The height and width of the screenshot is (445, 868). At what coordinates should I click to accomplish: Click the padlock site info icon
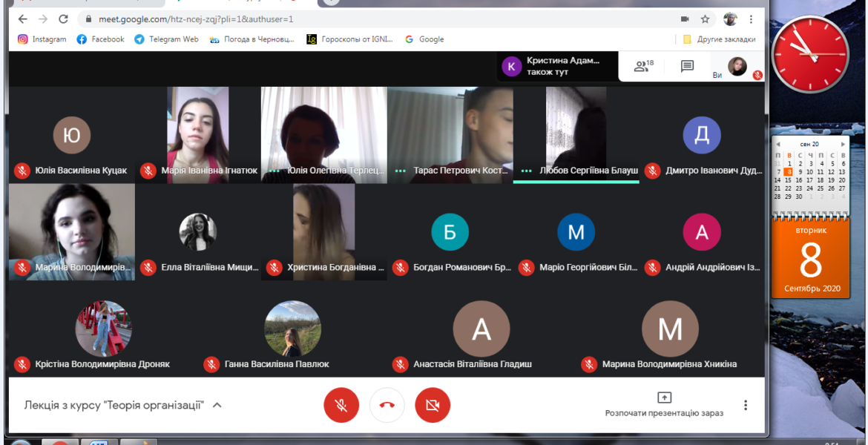(x=88, y=19)
